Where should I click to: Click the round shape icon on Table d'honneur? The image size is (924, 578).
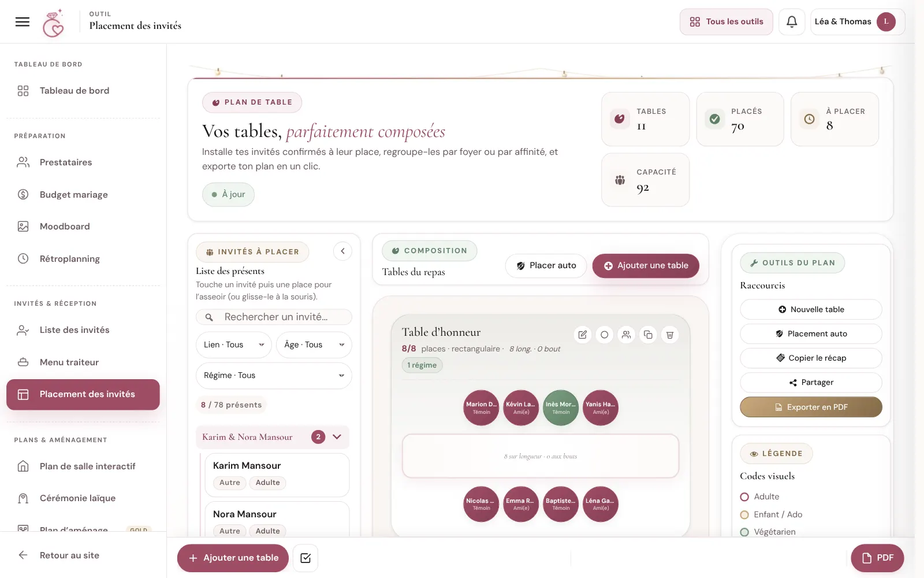[x=604, y=335]
